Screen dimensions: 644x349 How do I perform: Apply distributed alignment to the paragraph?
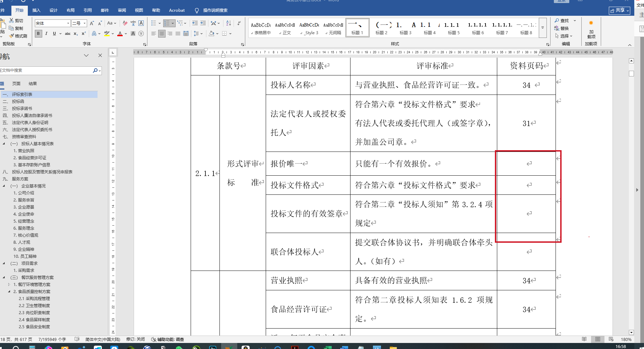[186, 34]
